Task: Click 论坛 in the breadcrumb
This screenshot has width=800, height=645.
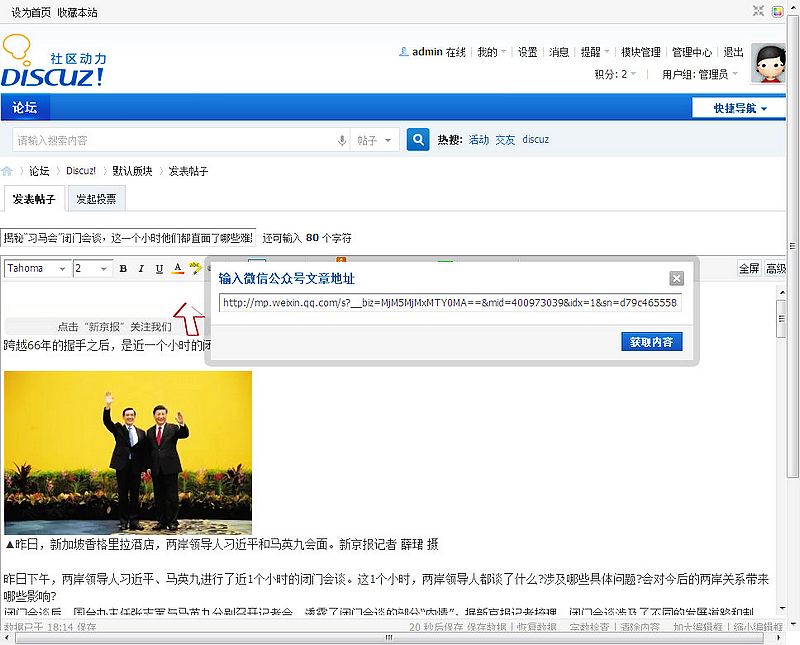Action: [39, 171]
